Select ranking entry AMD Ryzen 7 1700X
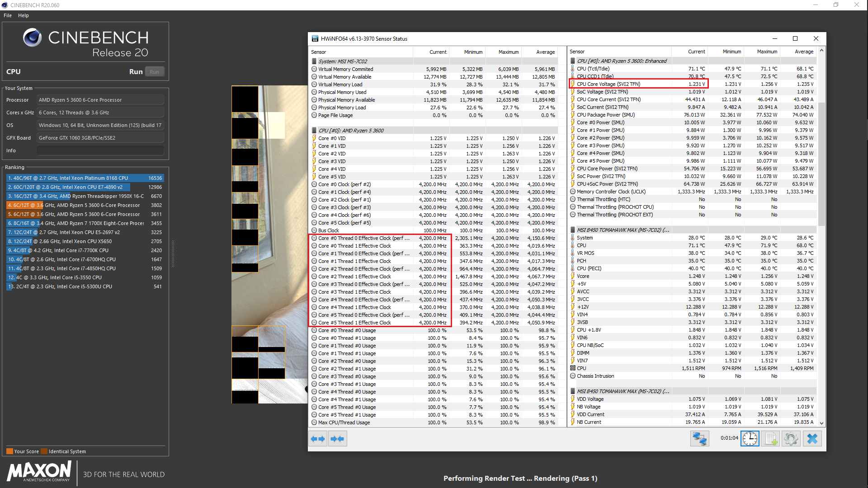This screenshot has width=868, height=488. pyautogui.click(x=85, y=223)
